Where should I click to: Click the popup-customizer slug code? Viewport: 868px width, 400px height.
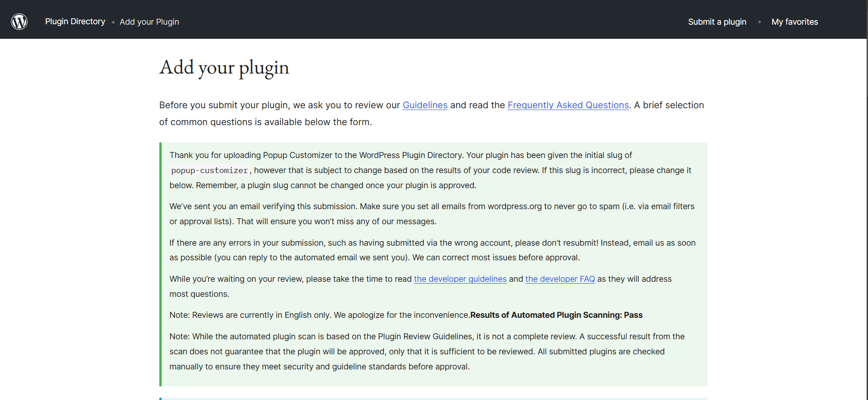coord(210,170)
